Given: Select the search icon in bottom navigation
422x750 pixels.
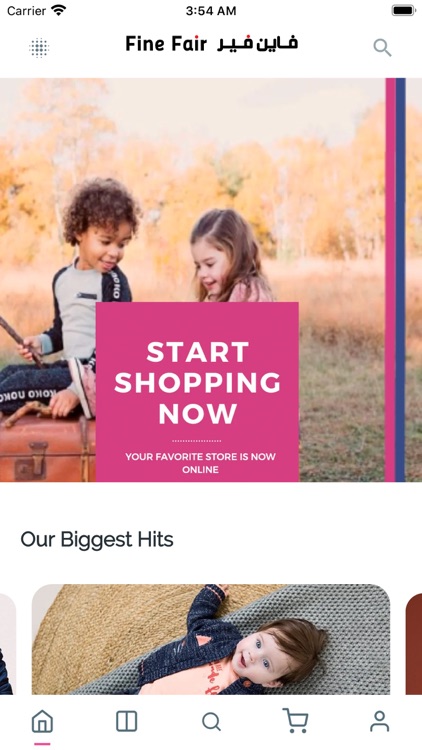Looking at the screenshot, I should 211,721.
